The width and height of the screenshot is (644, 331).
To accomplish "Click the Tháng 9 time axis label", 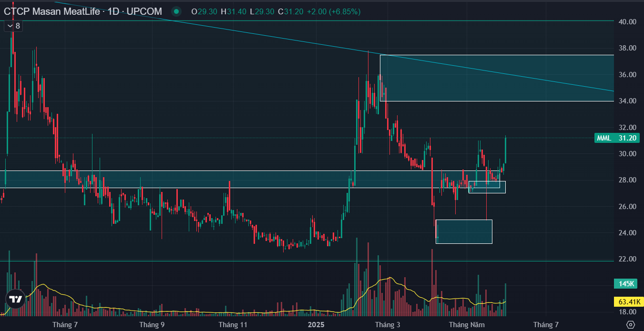I will 152,325.
